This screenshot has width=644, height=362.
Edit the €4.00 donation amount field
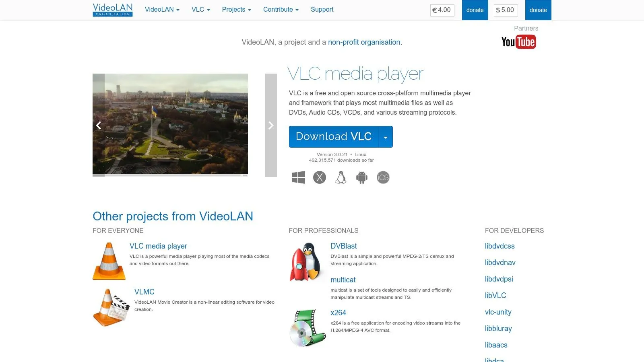[x=441, y=10]
